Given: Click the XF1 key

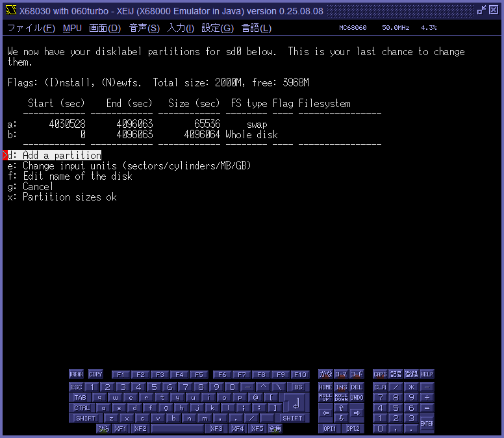Looking at the screenshot, I should click(121, 428).
